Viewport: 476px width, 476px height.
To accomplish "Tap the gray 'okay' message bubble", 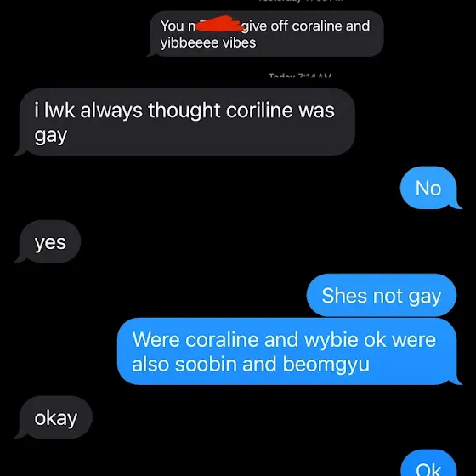I will (x=54, y=417).
